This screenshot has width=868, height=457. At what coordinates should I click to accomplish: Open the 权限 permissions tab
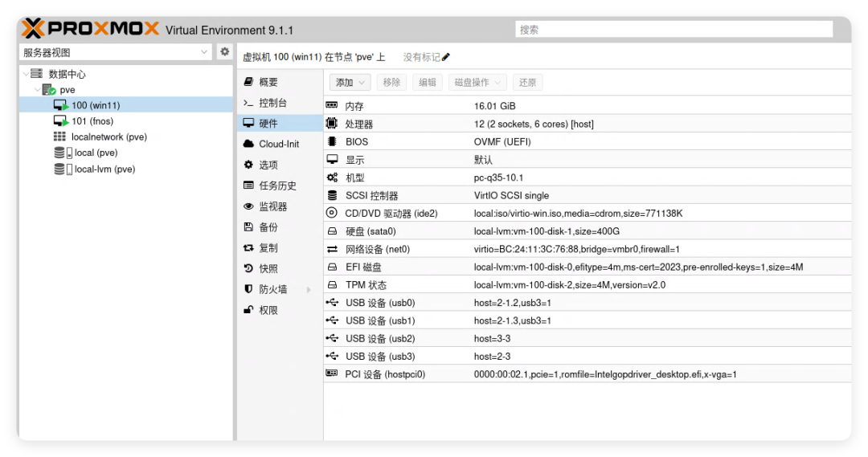click(280, 310)
